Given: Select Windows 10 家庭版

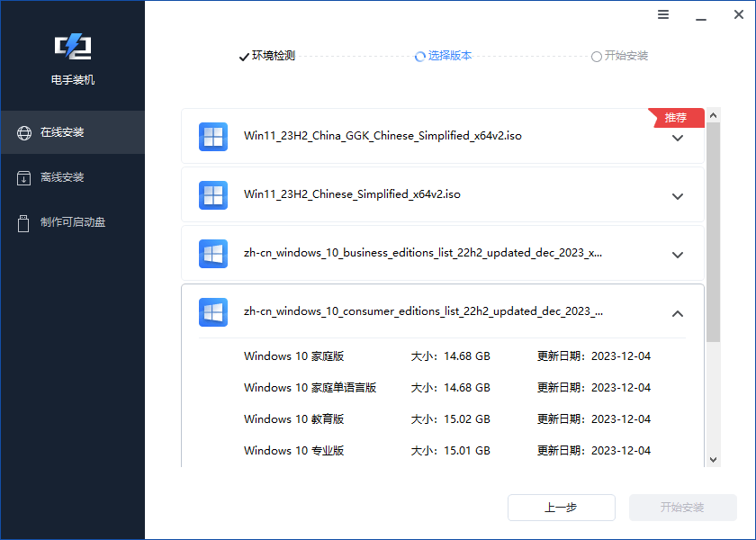Looking at the screenshot, I should click(293, 355).
